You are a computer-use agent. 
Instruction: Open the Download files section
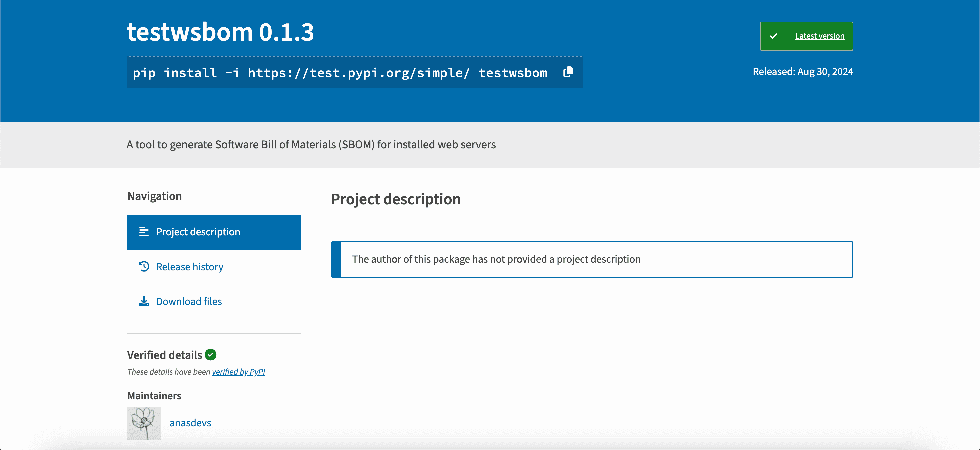[x=189, y=301]
